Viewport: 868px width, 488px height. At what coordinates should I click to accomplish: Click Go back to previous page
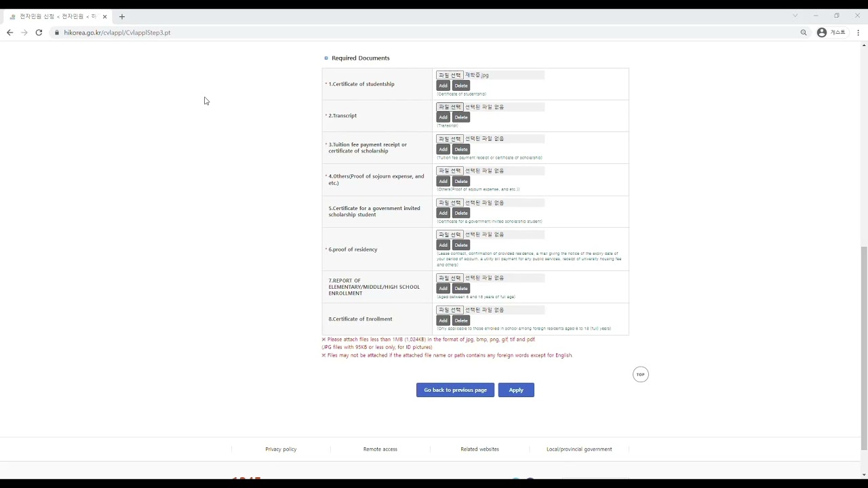pyautogui.click(x=455, y=390)
